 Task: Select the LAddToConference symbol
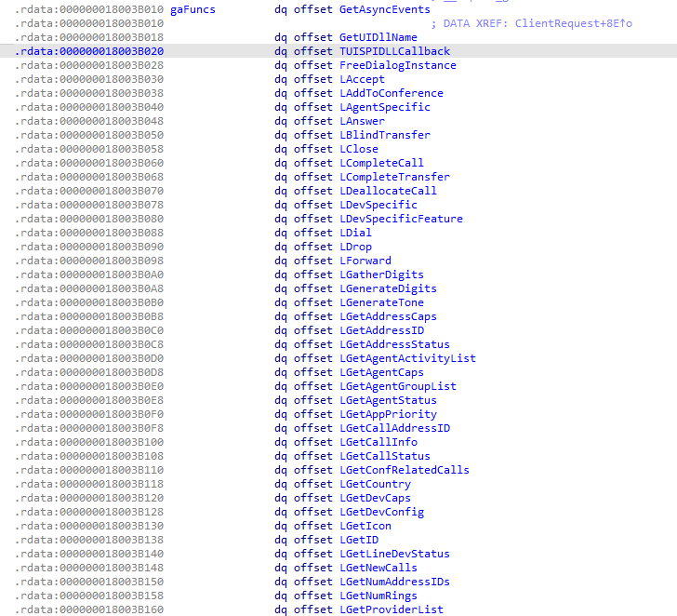coord(391,93)
